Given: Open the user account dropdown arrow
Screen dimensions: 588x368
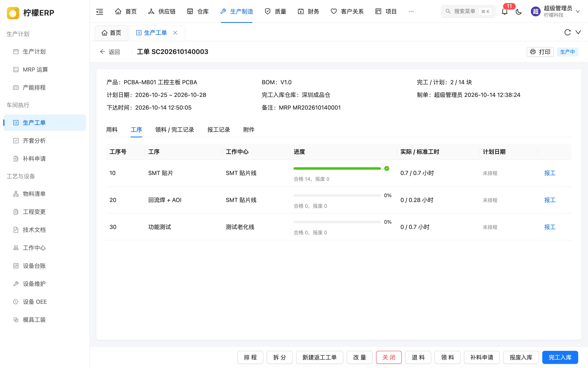Looking at the screenshot, I should coord(578,11).
